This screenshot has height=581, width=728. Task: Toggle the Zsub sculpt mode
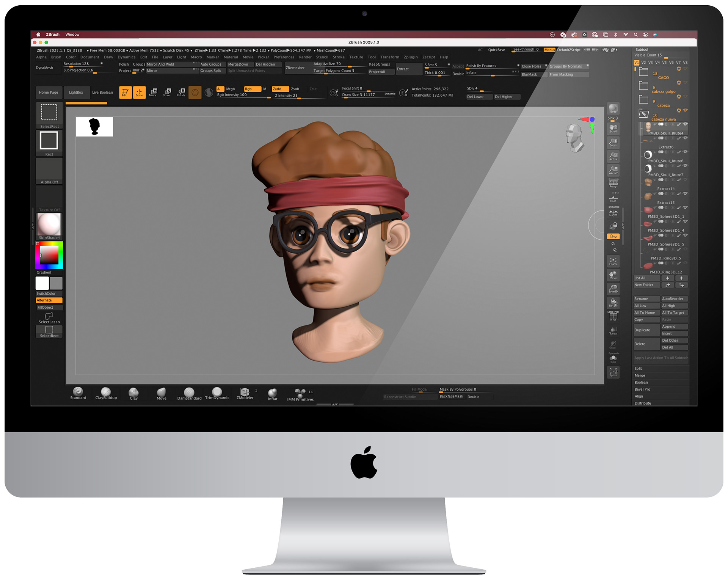295,89
